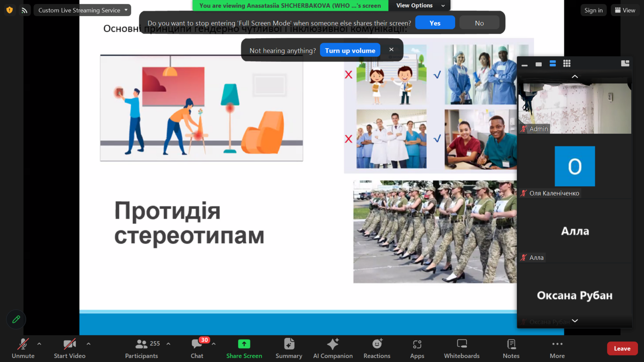Open the View menu at top right
Screen dimensions: 644x362
click(x=625, y=10)
